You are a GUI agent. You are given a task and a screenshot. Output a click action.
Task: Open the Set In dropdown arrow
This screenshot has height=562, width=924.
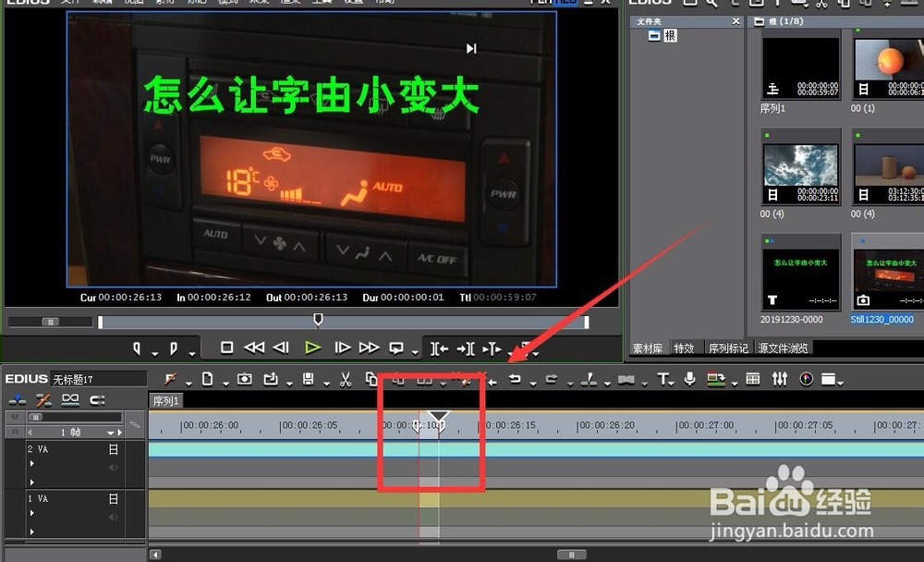[155, 353]
